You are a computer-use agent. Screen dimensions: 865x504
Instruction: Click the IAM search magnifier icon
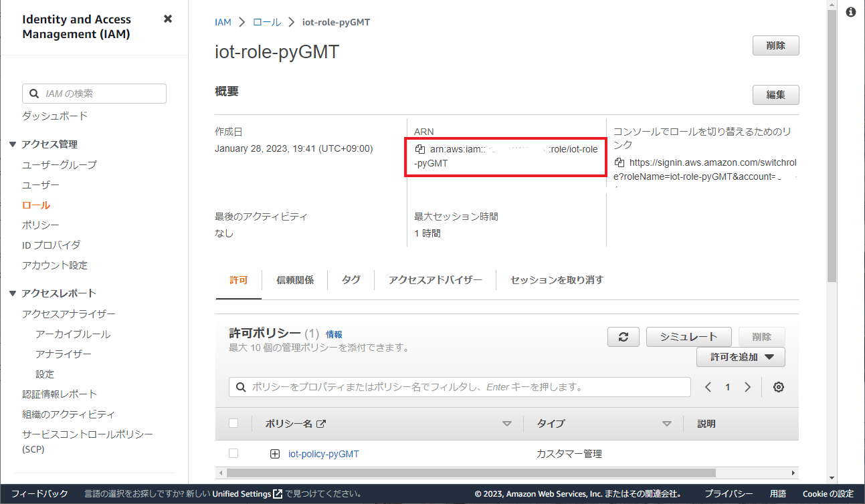35,94
